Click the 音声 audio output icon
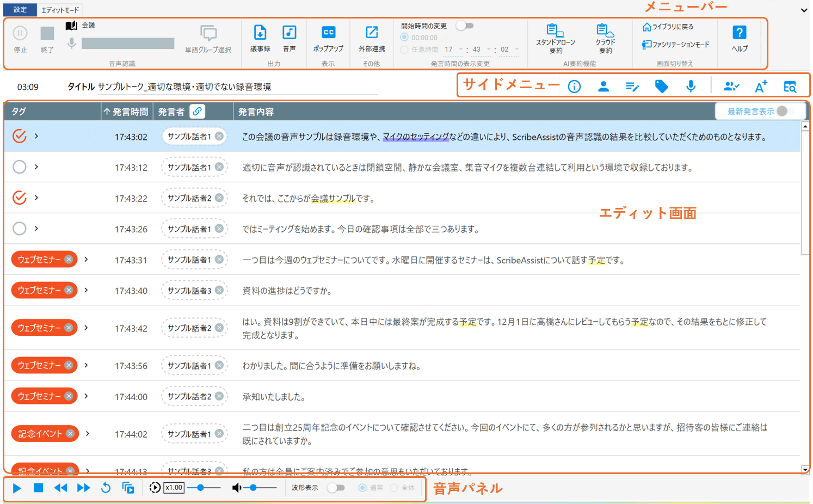The width and height of the screenshot is (813, 504). [289, 33]
